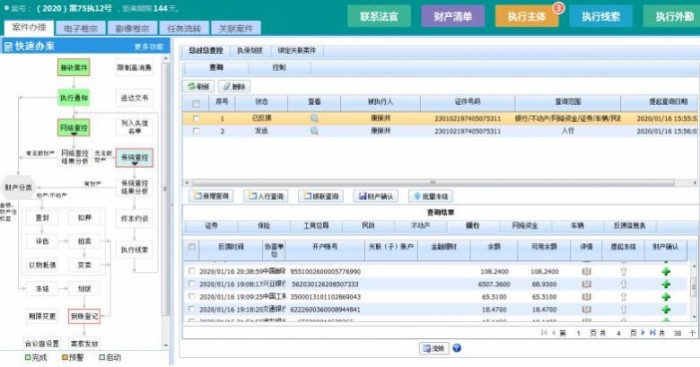Screen dimensions: 700x367
Task: Check row checkbox for account 9551002600005776990
Action: click(x=192, y=271)
